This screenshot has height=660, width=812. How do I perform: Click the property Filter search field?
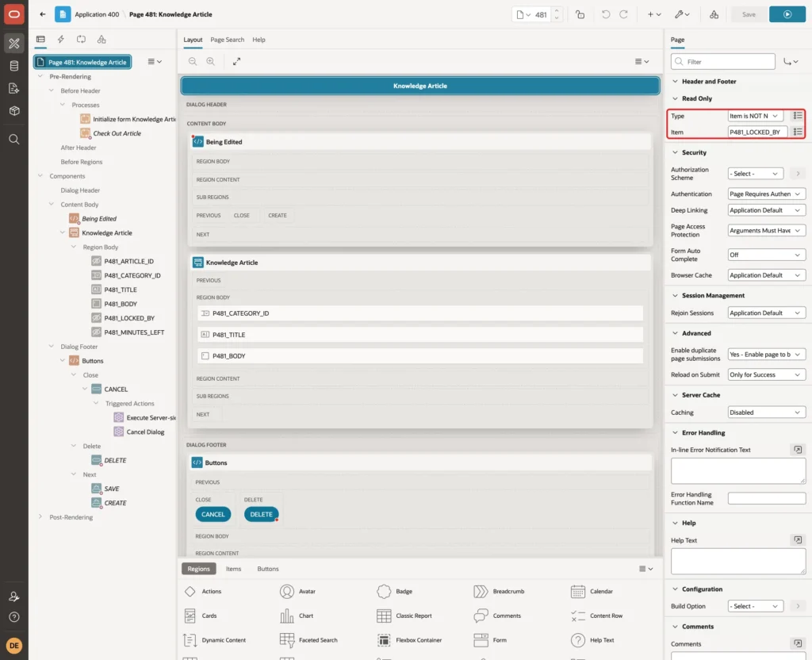(723, 62)
